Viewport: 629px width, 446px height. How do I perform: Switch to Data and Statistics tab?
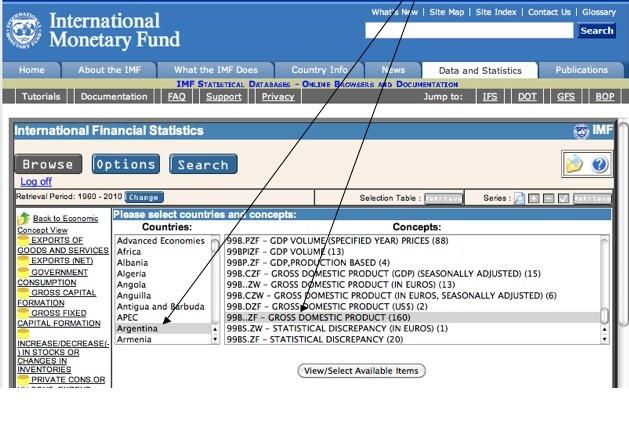(x=480, y=71)
